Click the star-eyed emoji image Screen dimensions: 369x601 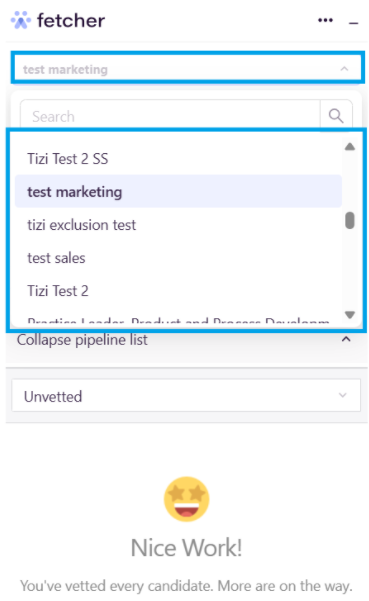tap(187, 499)
